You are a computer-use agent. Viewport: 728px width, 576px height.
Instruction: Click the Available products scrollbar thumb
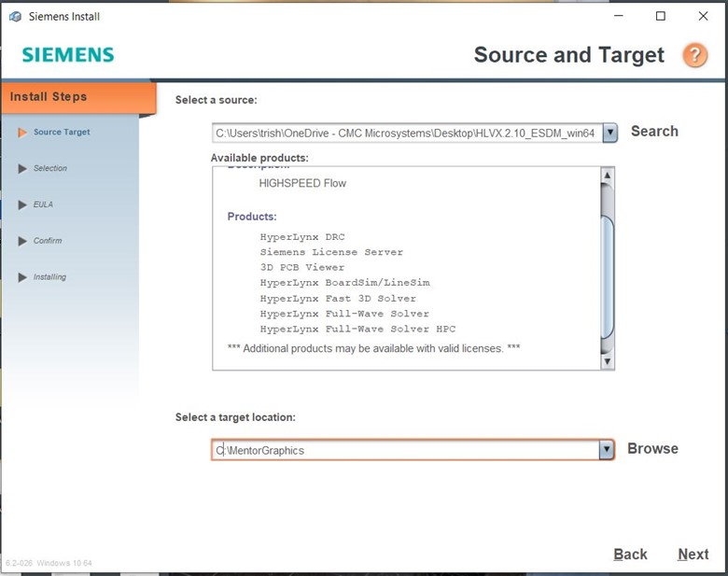click(x=608, y=276)
